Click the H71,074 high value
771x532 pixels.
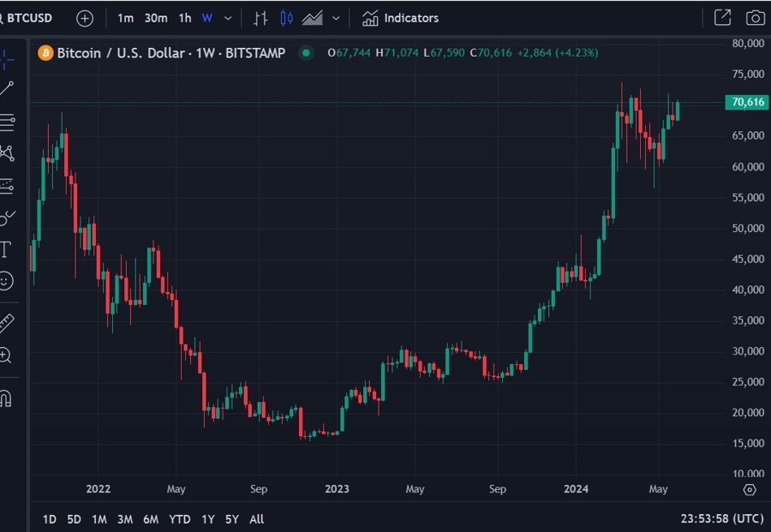pos(397,52)
